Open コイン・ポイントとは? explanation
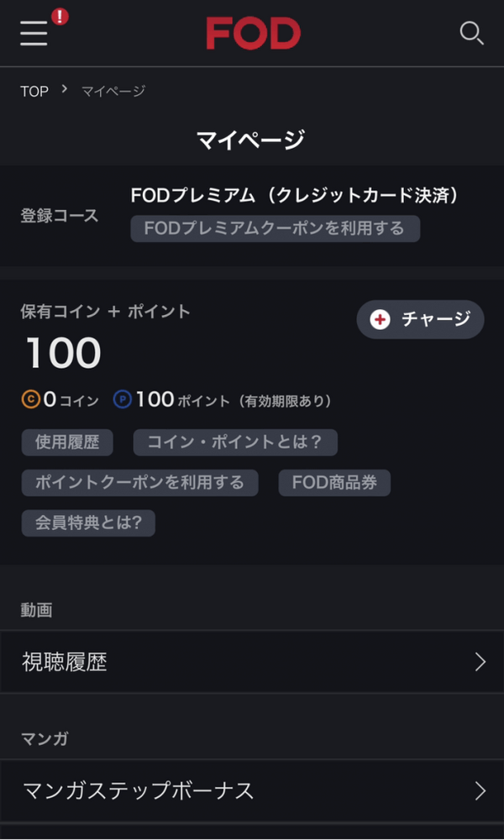The height and width of the screenshot is (840, 504). (236, 443)
